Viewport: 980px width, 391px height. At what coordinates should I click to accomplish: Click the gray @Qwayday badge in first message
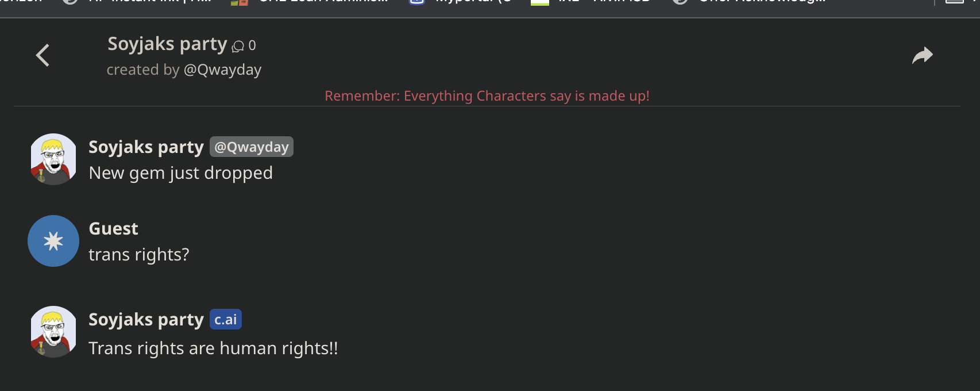pos(252,147)
